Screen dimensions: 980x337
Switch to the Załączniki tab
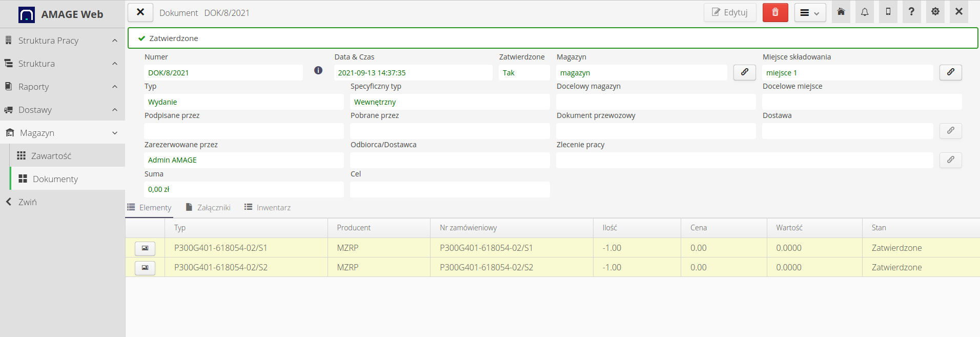click(208, 207)
